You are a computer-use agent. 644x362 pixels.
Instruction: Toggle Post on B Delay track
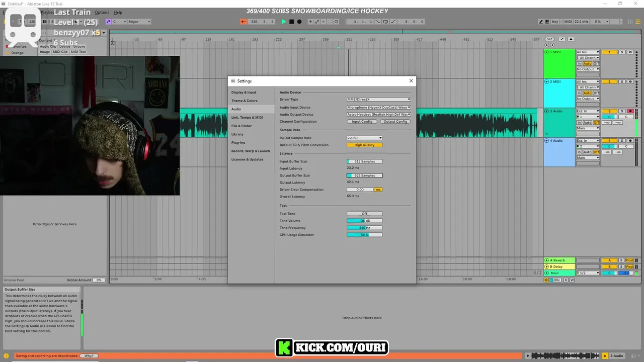[629, 266]
